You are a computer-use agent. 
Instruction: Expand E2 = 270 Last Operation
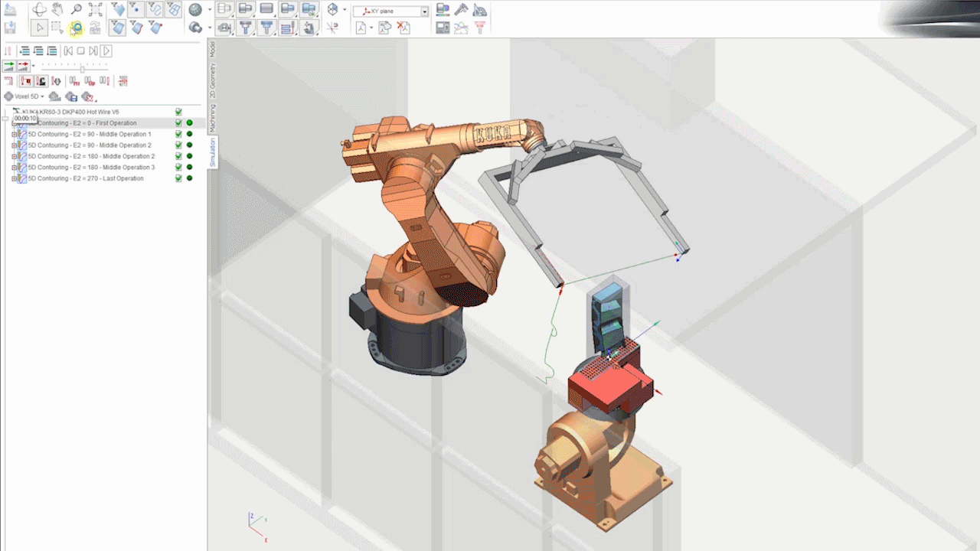click(x=14, y=178)
